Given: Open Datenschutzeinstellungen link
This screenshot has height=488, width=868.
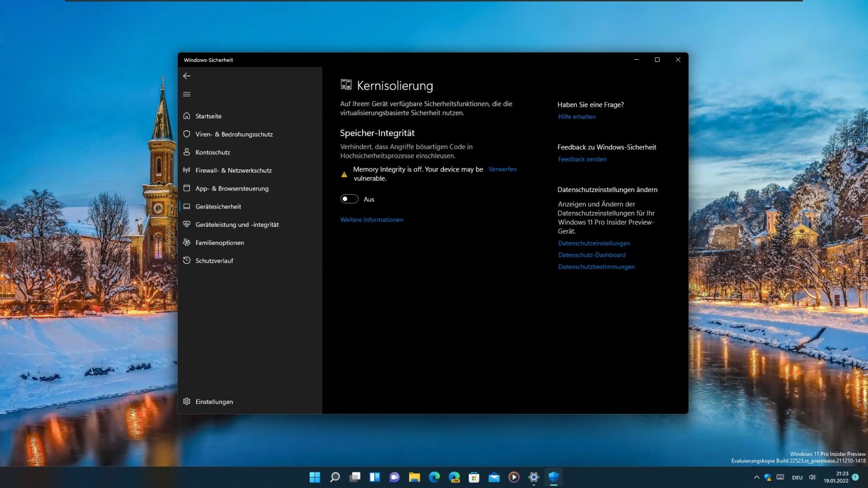Looking at the screenshot, I should 594,243.
